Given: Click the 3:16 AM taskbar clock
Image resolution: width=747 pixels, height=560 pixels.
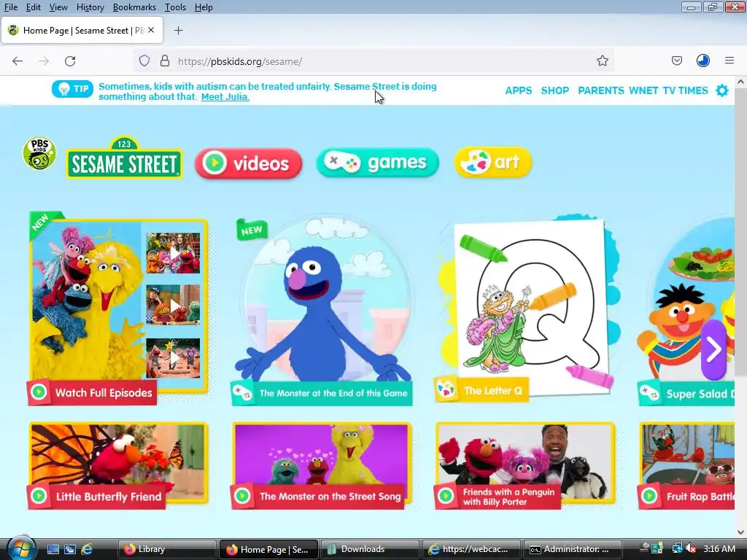Looking at the screenshot, I should coord(719,549).
